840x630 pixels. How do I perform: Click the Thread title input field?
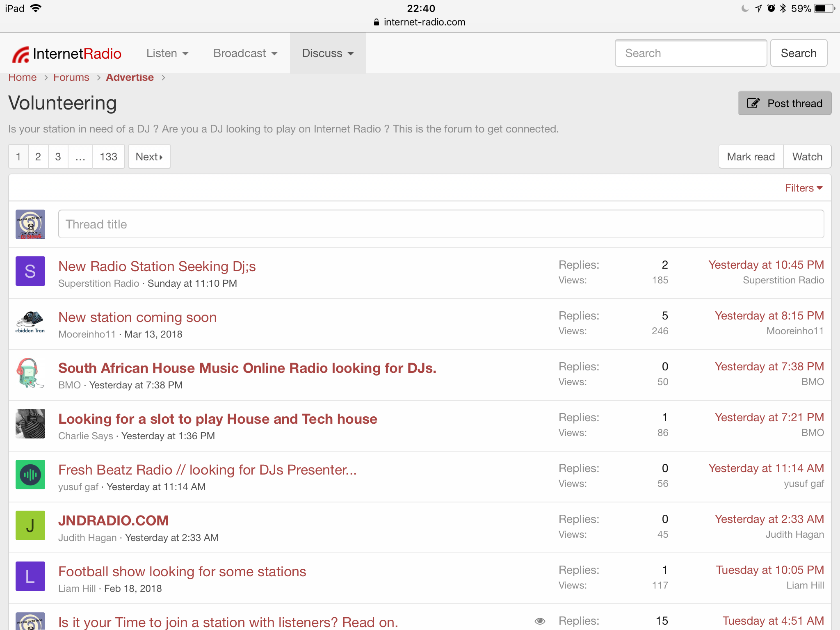click(x=441, y=224)
